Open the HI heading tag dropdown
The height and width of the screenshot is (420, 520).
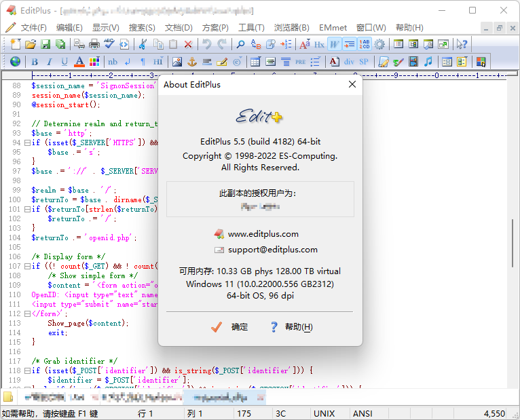158,62
